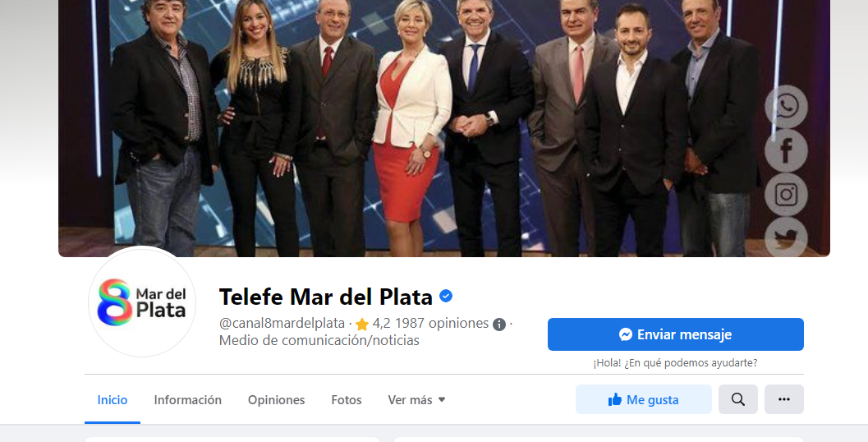Select the Inicio tab

click(113, 400)
